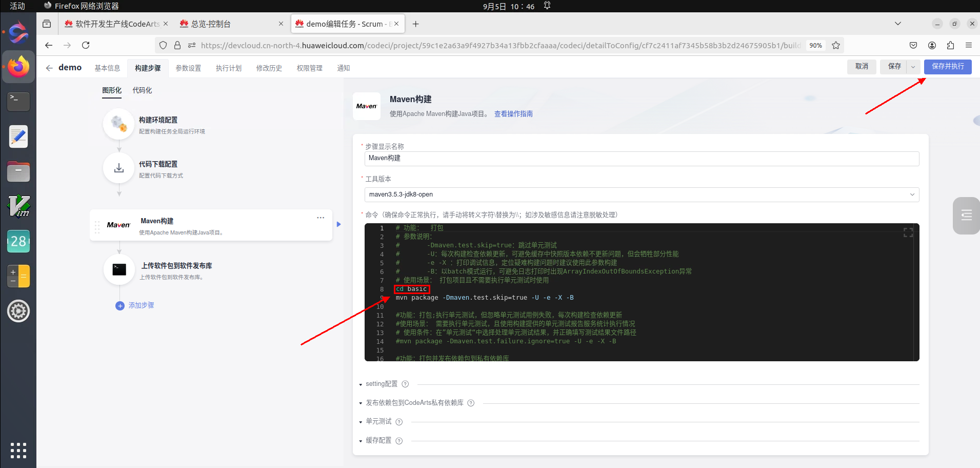Screen dimensions: 980x468
Task: Open the Firefox hamburger menu
Action: [x=969, y=45]
